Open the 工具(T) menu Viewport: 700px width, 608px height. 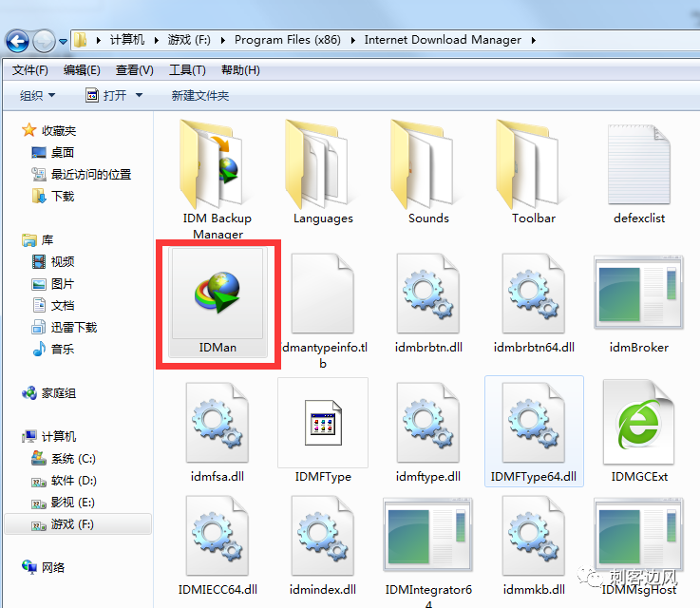click(x=187, y=70)
